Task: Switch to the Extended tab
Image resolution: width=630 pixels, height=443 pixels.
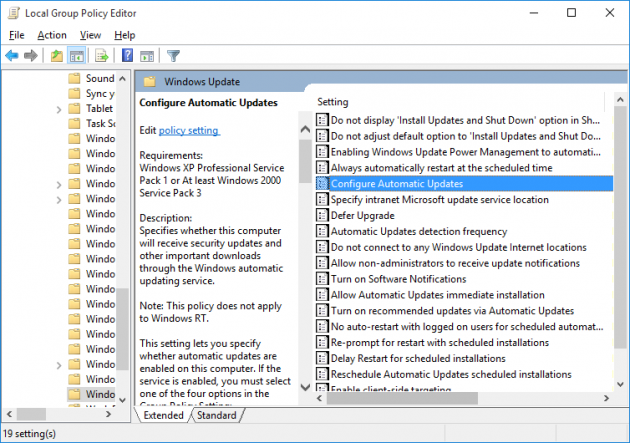Action: pyautogui.click(x=163, y=415)
